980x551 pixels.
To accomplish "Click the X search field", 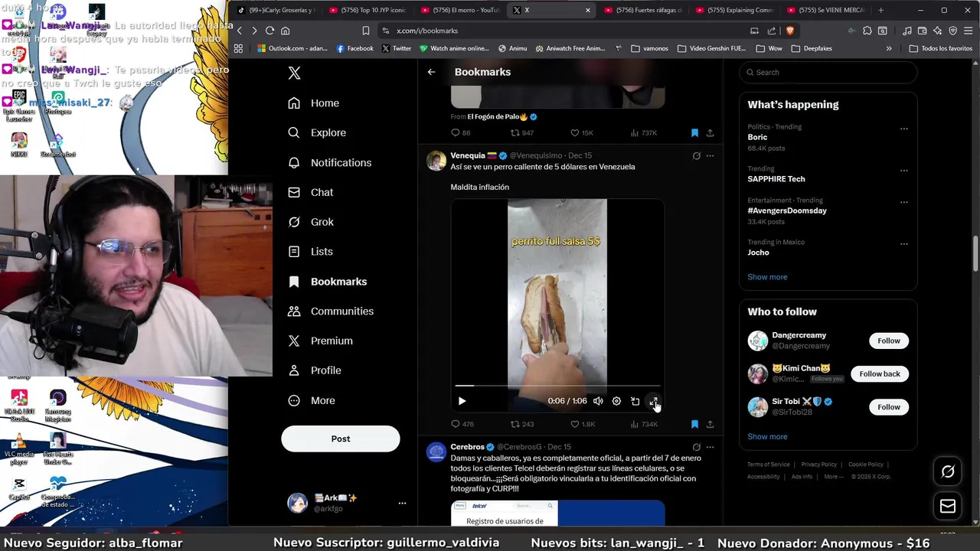I will coord(828,73).
